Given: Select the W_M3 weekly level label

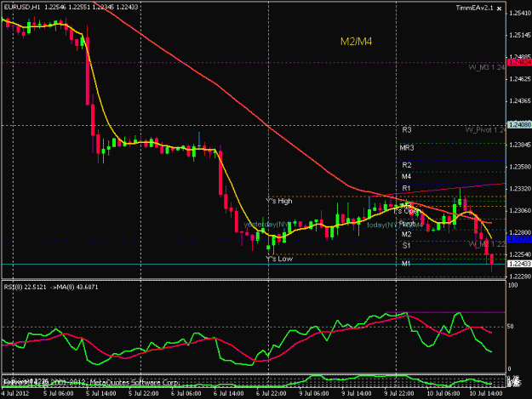Looking at the screenshot, I should click(487, 67).
